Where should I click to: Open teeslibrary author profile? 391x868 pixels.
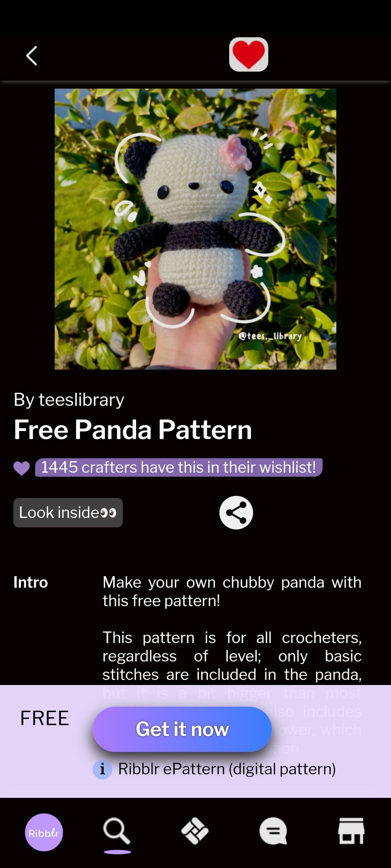(69, 400)
